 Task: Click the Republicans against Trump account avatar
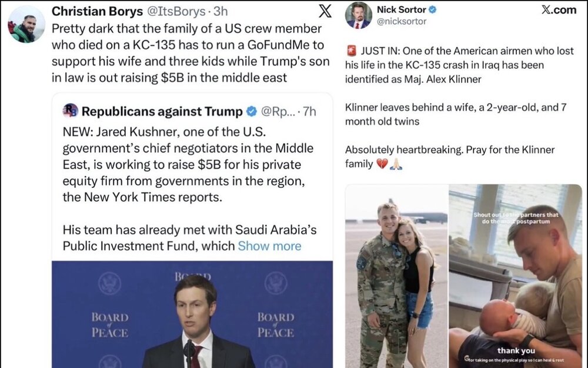pyautogui.click(x=70, y=111)
